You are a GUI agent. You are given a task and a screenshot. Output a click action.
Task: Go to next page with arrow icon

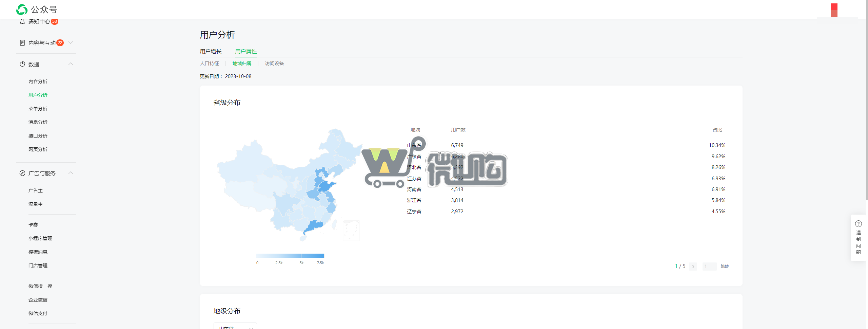[x=693, y=267]
